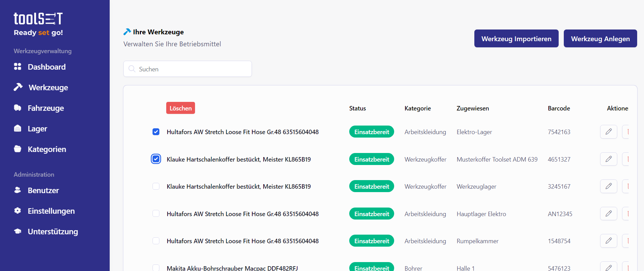The height and width of the screenshot is (271, 644).
Task: Edit tool with barcode 7542163
Action: [x=609, y=132]
